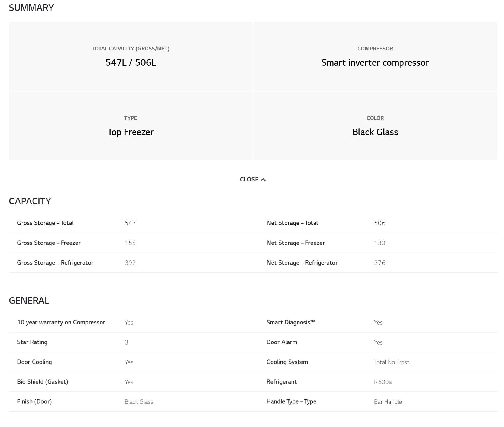This screenshot has height=427, width=504.
Task: Click the Black Glass color card
Action: [375, 126]
